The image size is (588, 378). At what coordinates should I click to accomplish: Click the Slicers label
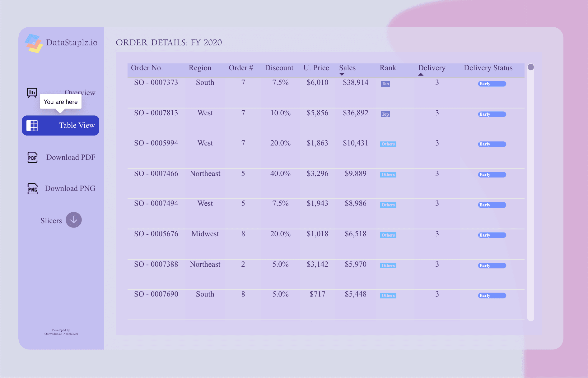(51, 221)
